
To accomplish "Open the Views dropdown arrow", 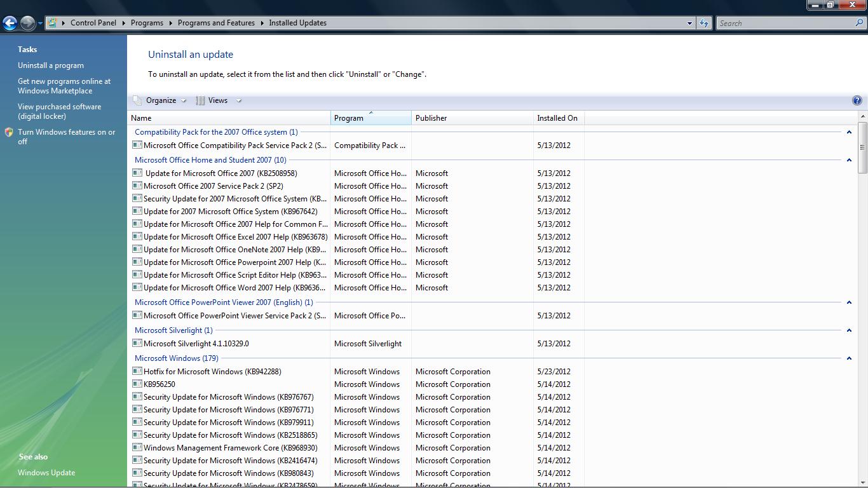I will 239,100.
